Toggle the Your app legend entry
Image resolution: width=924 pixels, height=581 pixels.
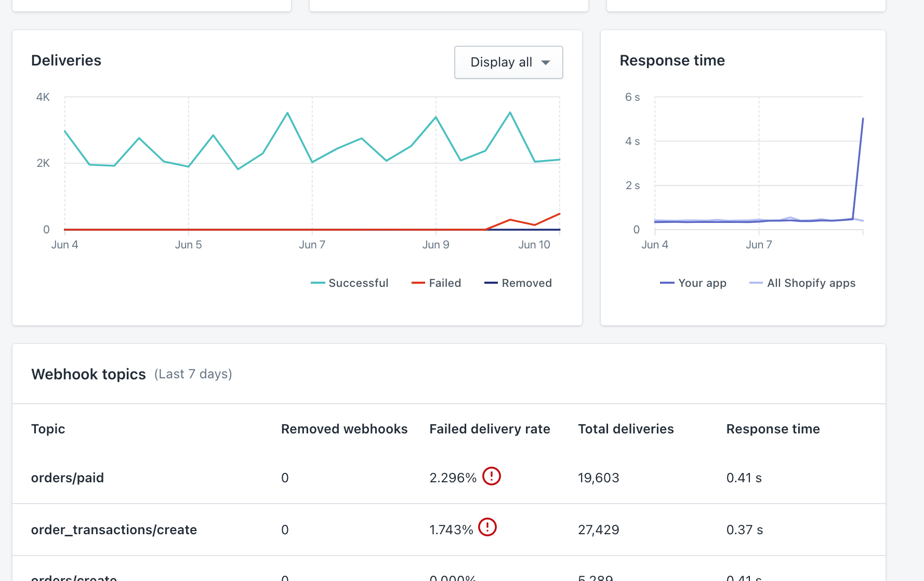693,283
